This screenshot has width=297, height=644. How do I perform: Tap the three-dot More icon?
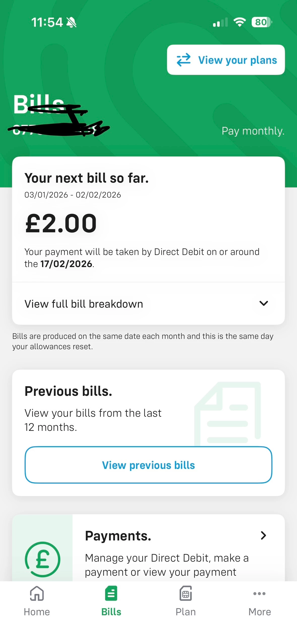pyautogui.click(x=259, y=593)
